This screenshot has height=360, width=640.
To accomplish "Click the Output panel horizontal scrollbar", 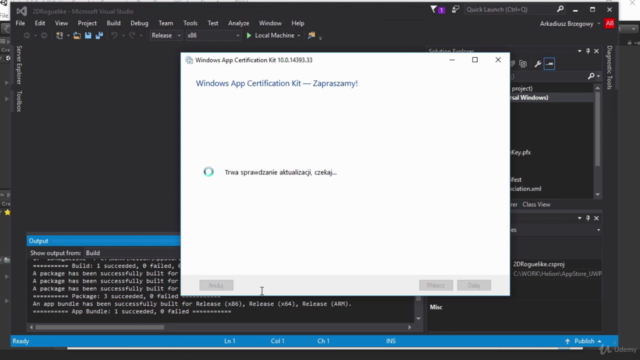I will click(220, 327).
